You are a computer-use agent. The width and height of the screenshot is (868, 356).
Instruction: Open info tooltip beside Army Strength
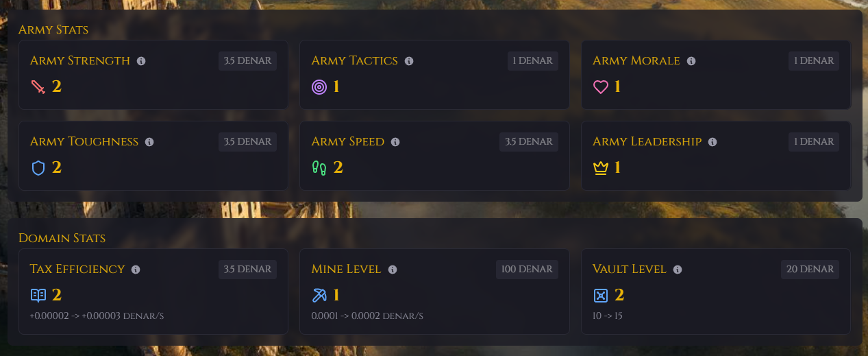141,61
